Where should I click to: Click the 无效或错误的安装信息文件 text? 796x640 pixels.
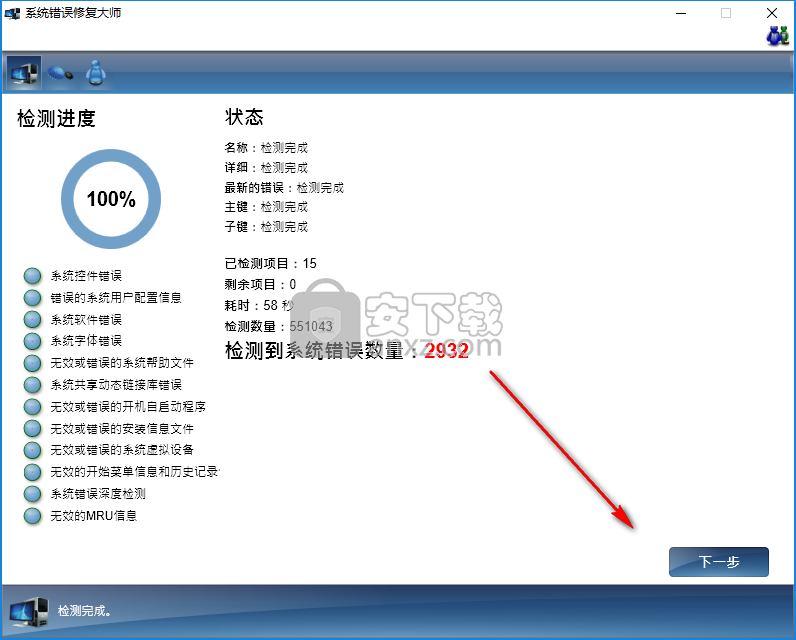[x=122, y=428]
